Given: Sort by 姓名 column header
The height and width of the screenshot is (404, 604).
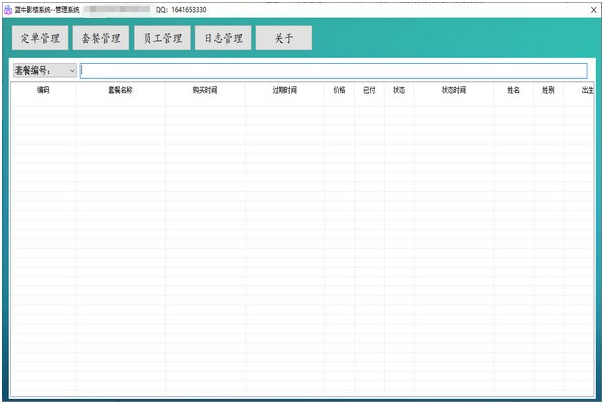Looking at the screenshot, I should pos(513,90).
